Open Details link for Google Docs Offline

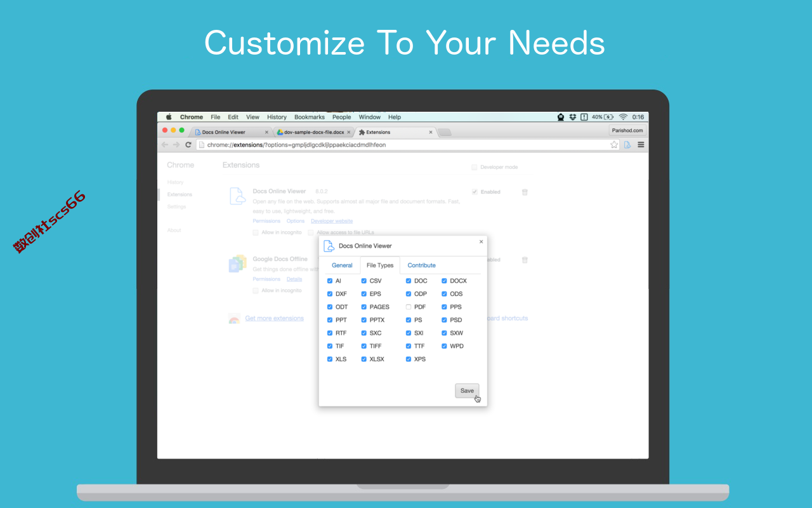[294, 279]
